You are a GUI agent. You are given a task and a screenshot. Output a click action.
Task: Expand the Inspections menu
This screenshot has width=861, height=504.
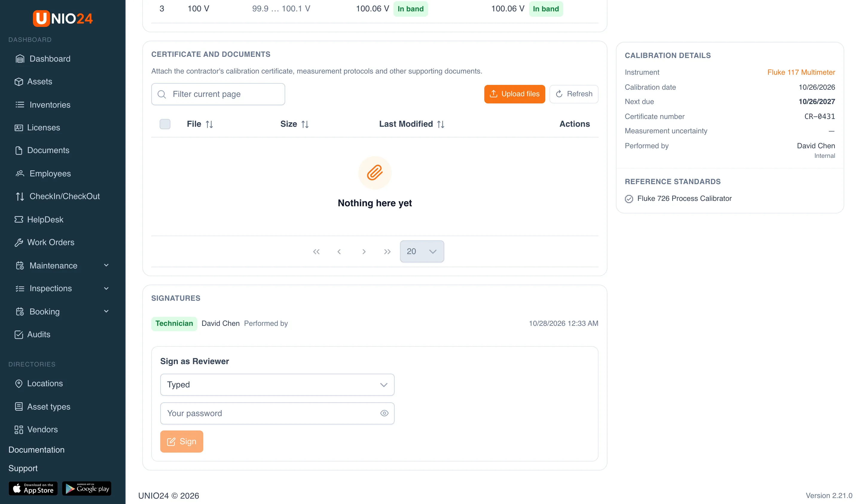[x=63, y=288]
